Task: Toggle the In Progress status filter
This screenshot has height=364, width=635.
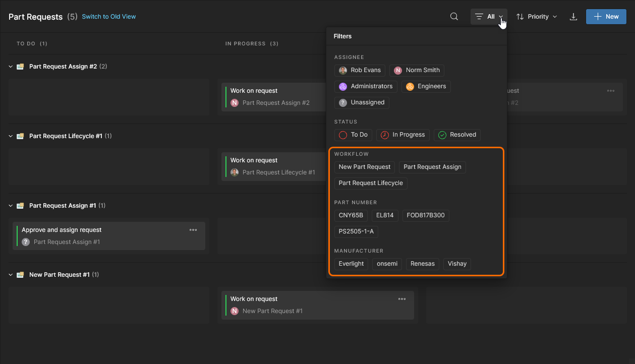Action: pos(402,135)
